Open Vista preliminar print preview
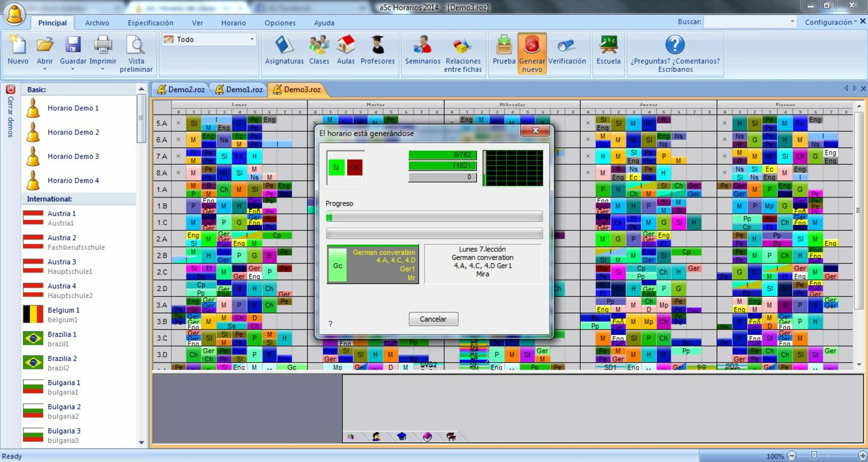Viewport: 868px width, 462px height. [x=136, y=45]
